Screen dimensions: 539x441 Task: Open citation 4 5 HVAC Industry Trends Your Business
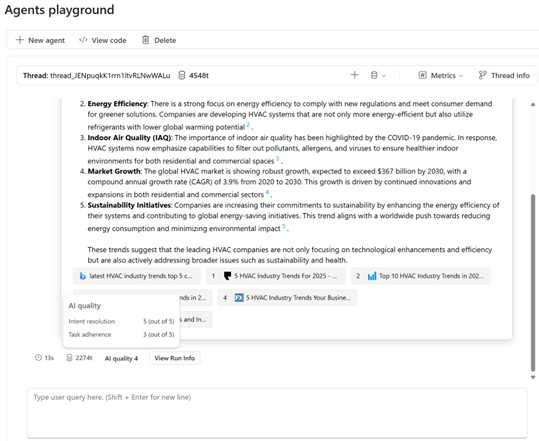tap(287, 298)
